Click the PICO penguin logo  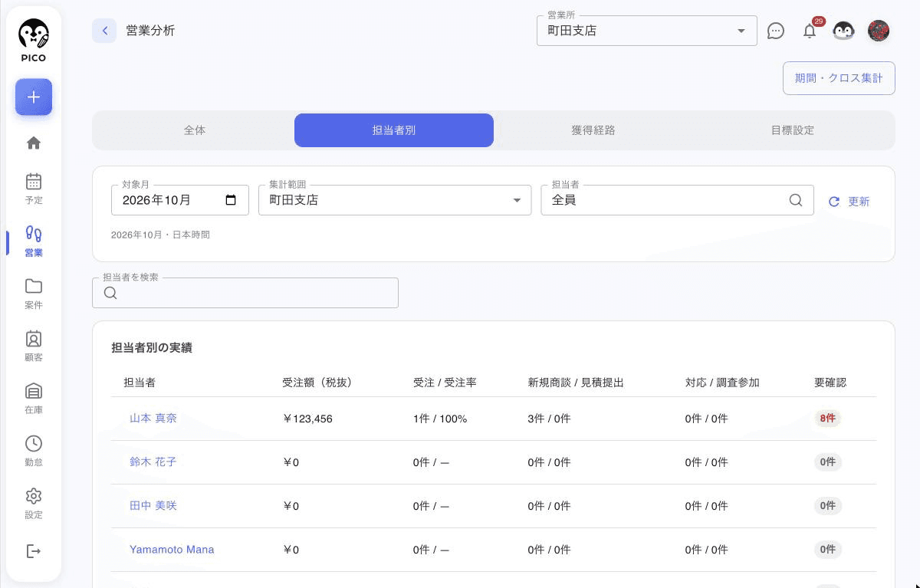coord(34,41)
